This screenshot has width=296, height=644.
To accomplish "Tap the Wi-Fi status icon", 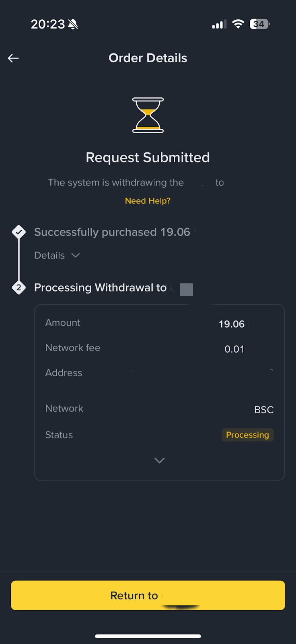I will (238, 24).
